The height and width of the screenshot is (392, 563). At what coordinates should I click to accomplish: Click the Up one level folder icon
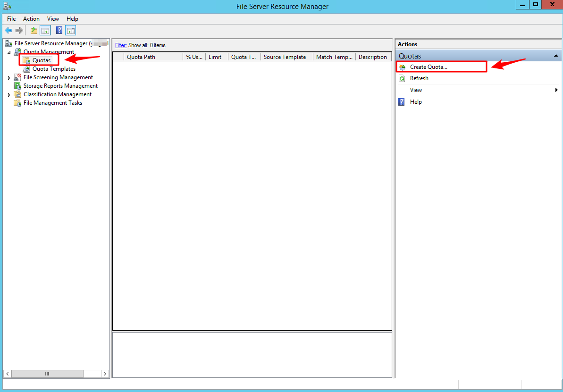pos(34,31)
